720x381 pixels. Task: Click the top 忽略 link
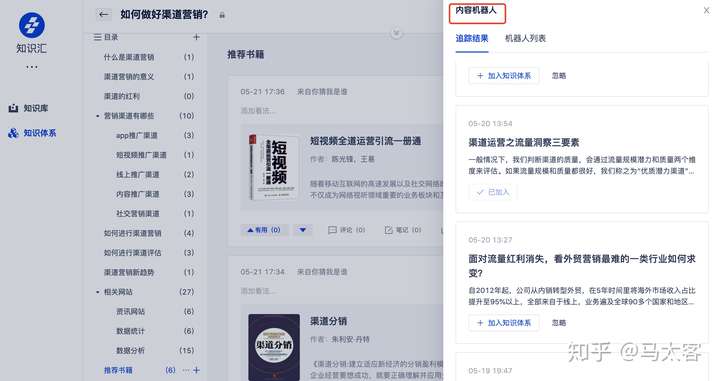coord(559,76)
